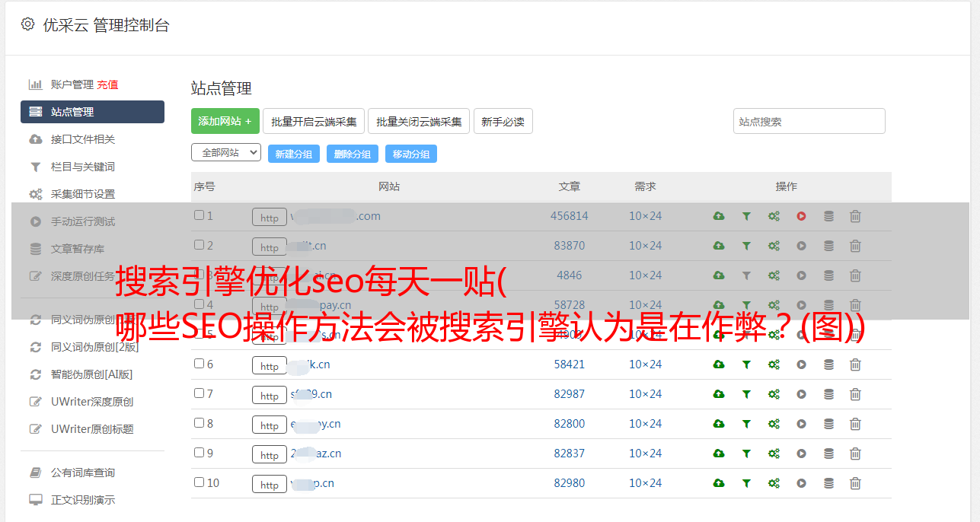Open UWriter深度原创 in the sidebar
This screenshot has width=980, height=522.
pyautogui.click(x=92, y=402)
